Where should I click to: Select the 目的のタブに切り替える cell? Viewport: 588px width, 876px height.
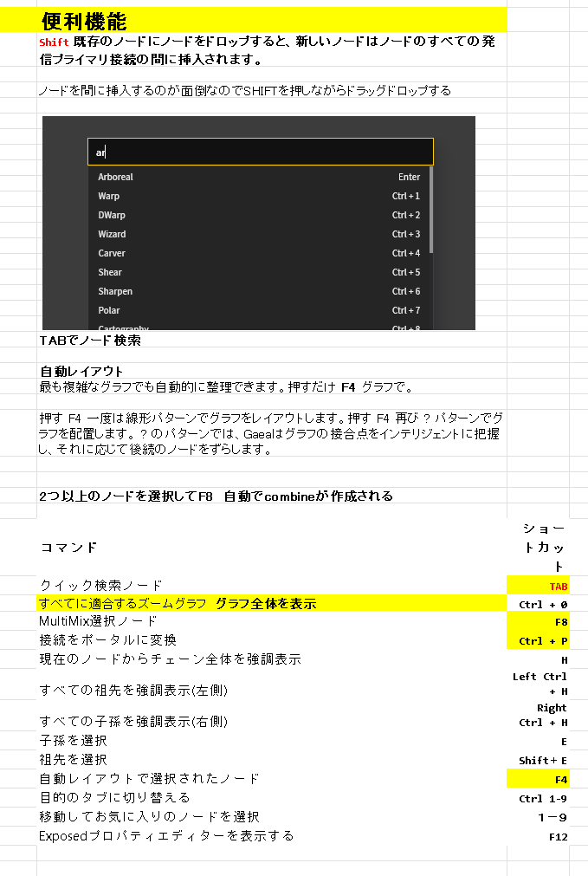coord(272,797)
